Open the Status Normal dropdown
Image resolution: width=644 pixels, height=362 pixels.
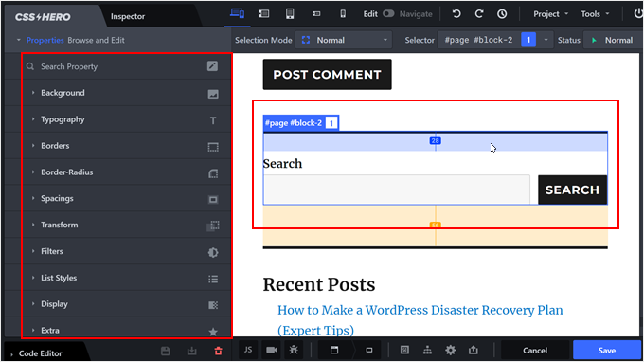coord(612,40)
